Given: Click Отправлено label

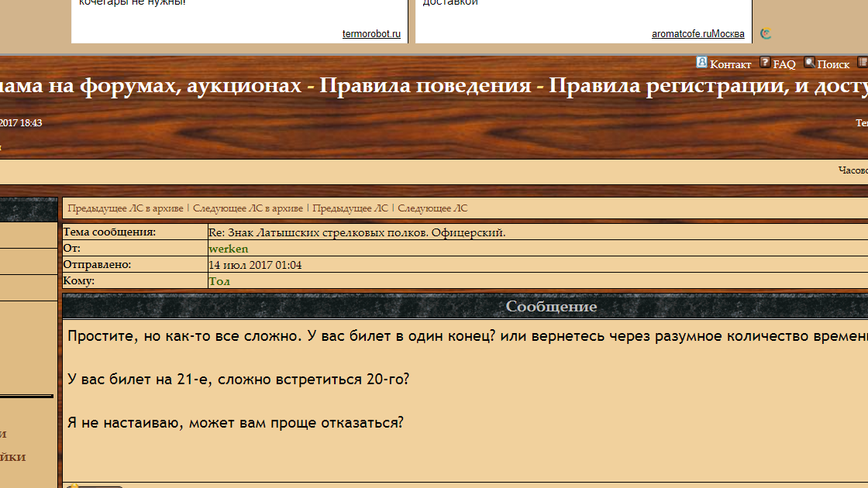Looking at the screenshot, I should [x=97, y=264].
